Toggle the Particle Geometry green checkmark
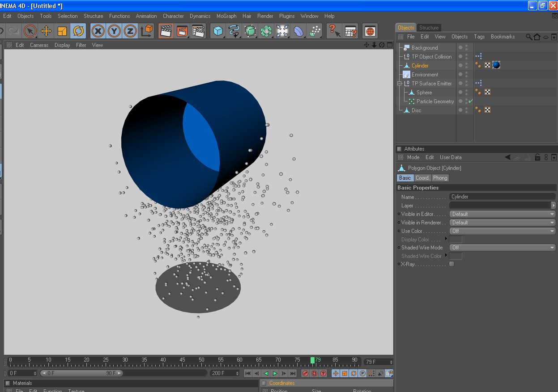 pyautogui.click(x=471, y=101)
